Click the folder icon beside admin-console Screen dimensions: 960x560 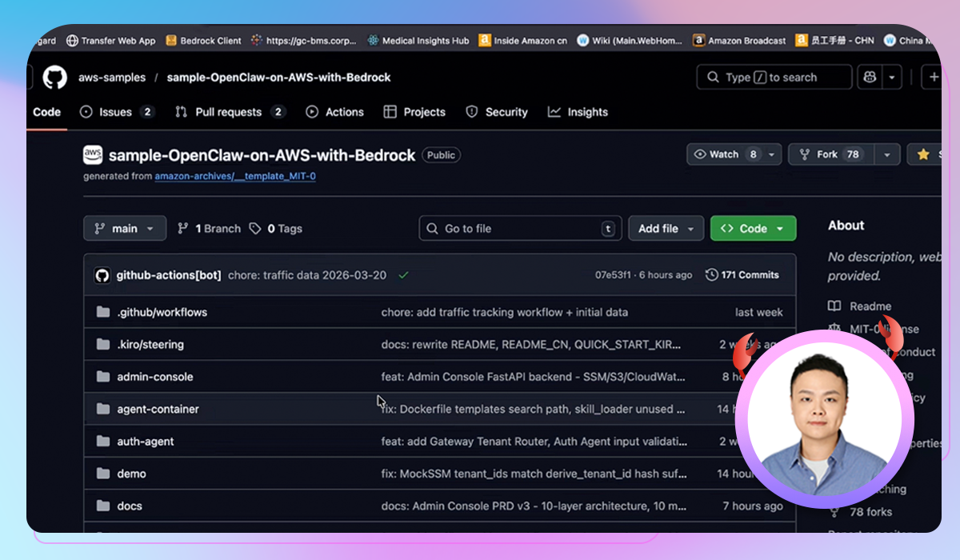pyautogui.click(x=102, y=377)
